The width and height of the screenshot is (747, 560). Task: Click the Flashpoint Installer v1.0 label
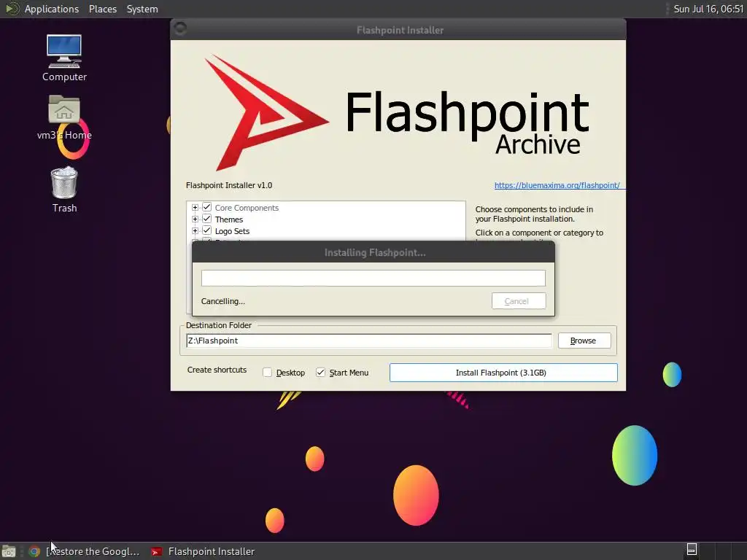[x=228, y=185]
